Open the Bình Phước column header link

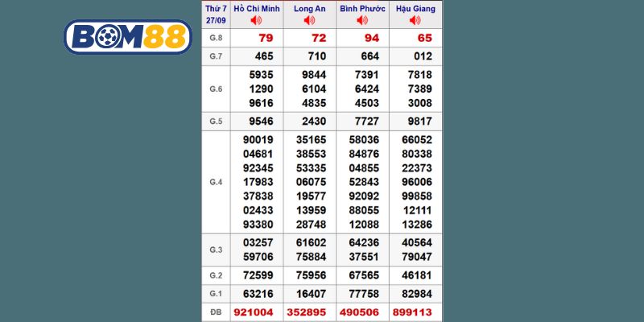point(363,9)
